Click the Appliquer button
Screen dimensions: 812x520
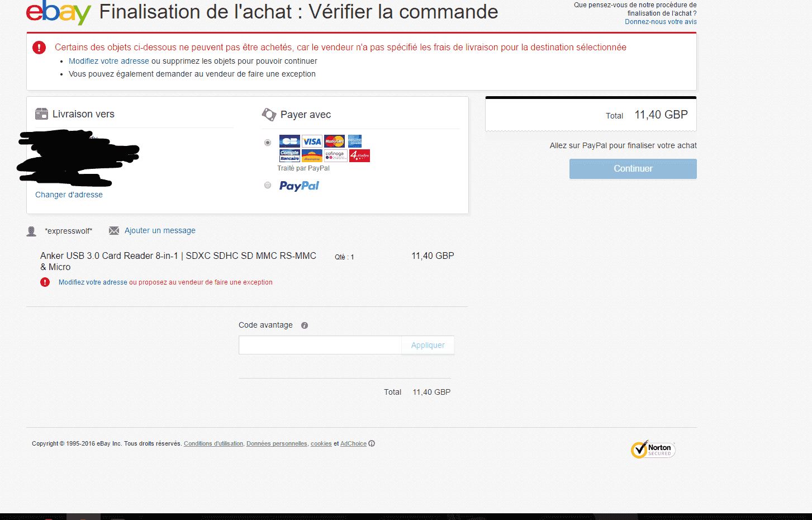pyautogui.click(x=428, y=345)
